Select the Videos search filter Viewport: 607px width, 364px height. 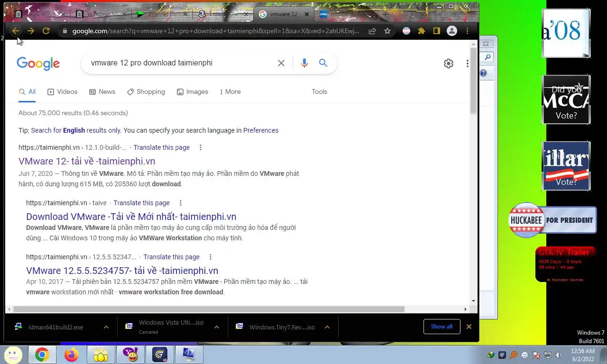click(63, 92)
